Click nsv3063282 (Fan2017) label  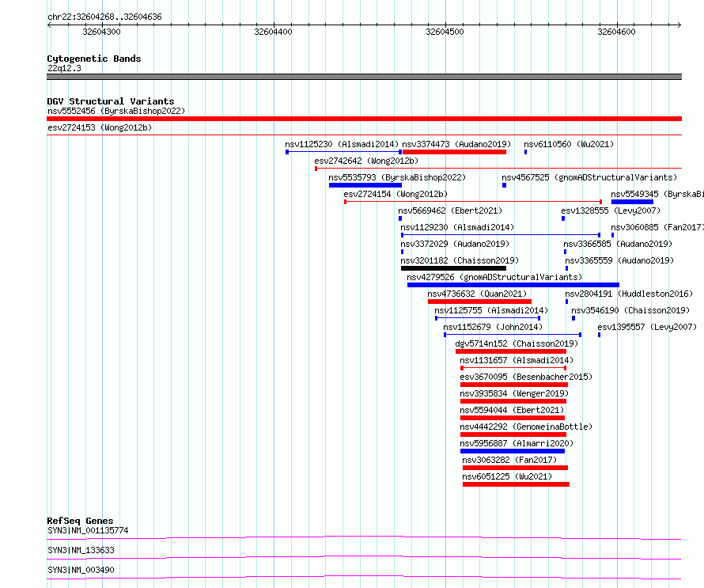(509, 460)
